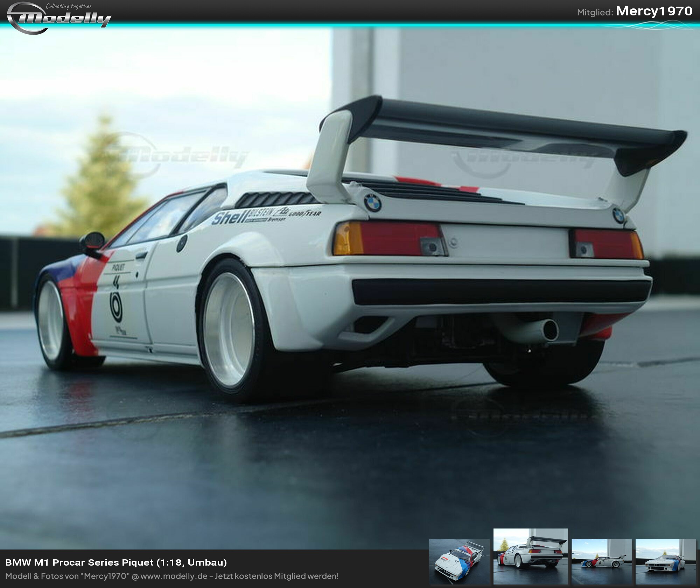This screenshot has height=588, width=700.
Task: Click the exhaust pipe tip on the model
Action: [550, 329]
